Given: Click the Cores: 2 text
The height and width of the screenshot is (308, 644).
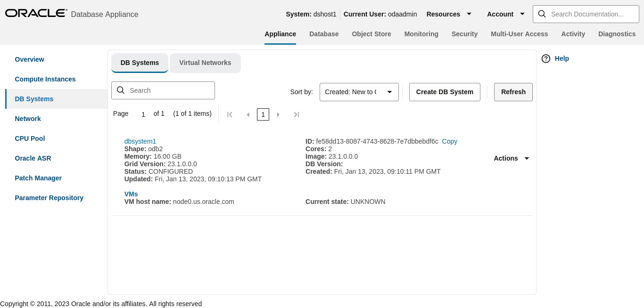Looking at the screenshot, I should tap(319, 149).
